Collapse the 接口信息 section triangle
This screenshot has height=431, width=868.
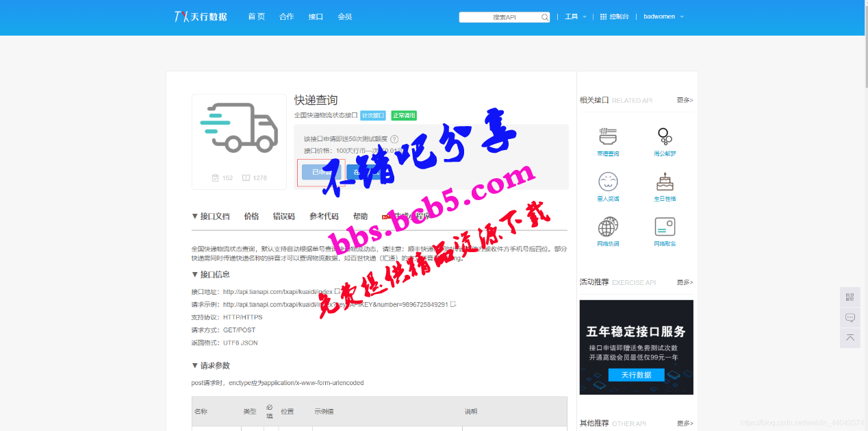tap(195, 275)
